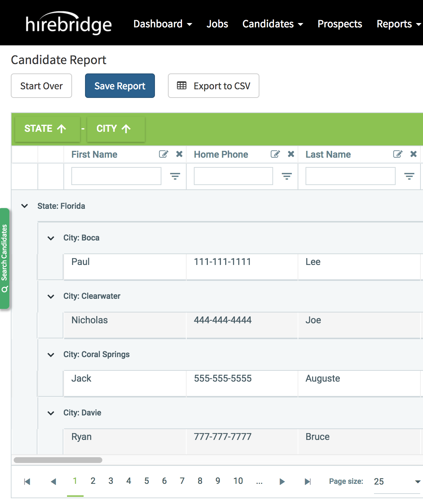Jump to the last results page
The height and width of the screenshot is (504, 423).
click(x=307, y=481)
